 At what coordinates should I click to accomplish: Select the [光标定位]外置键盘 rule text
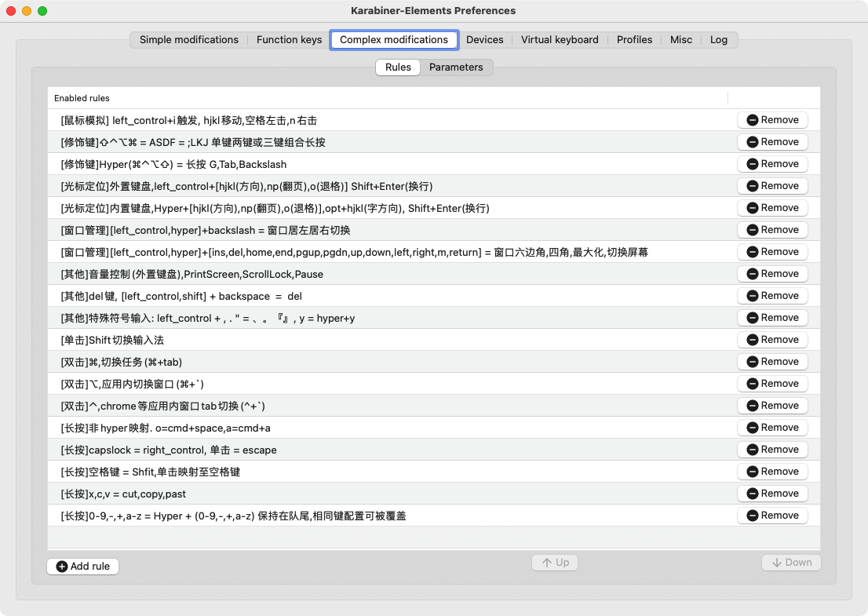click(247, 186)
